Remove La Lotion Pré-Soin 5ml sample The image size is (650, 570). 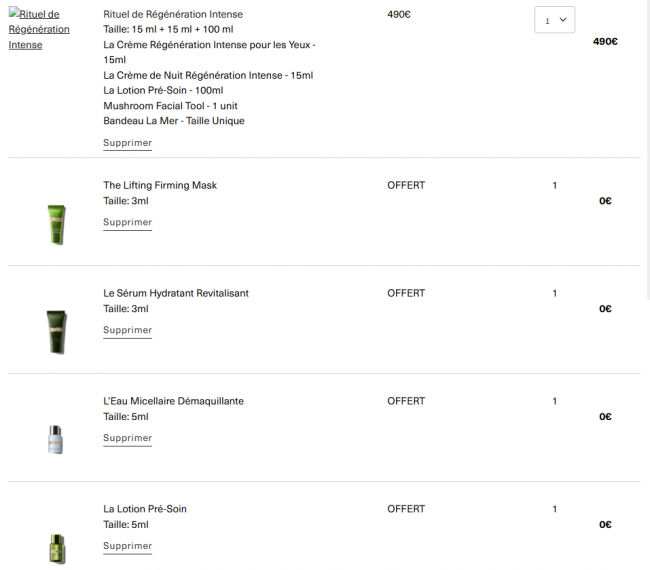127,547
